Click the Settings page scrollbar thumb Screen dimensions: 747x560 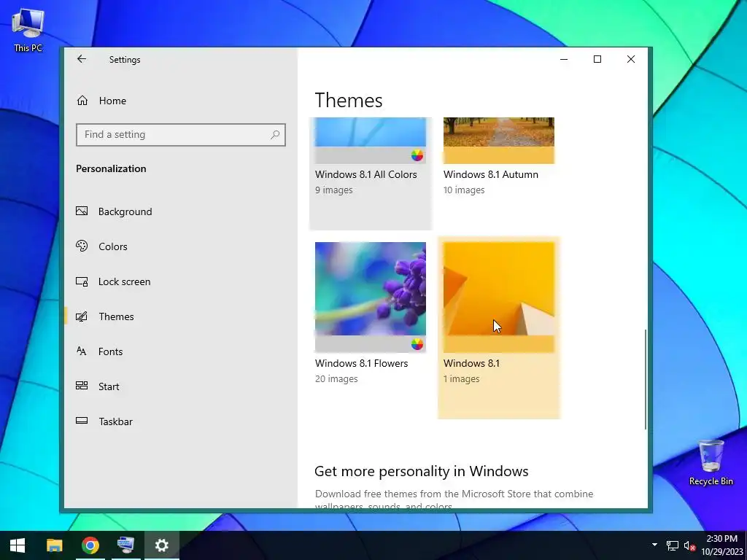[x=646, y=379]
